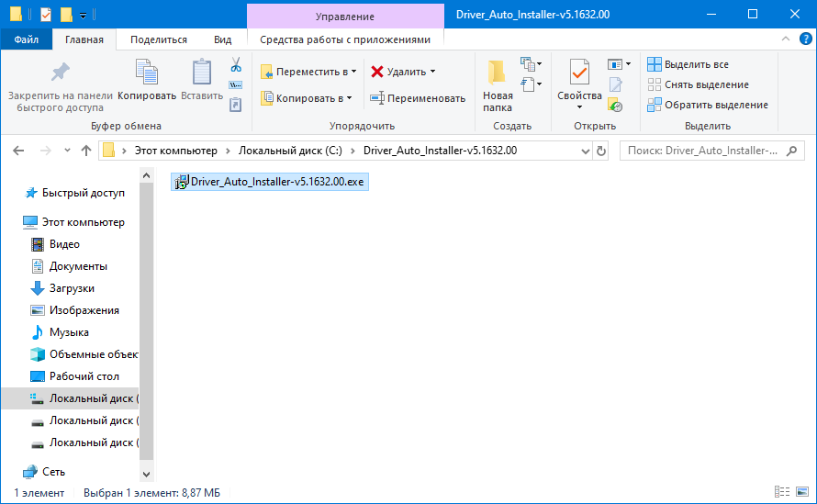Open the New item dropdown icon

[x=531, y=64]
